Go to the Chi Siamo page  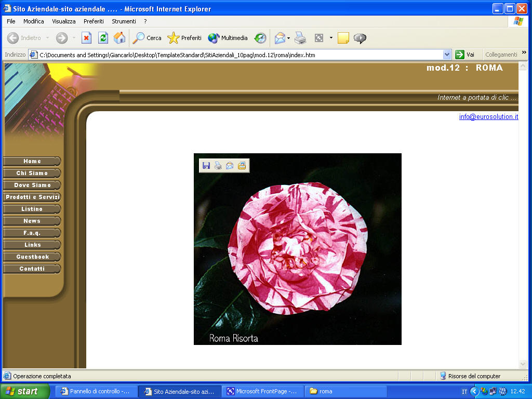[x=32, y=173]
